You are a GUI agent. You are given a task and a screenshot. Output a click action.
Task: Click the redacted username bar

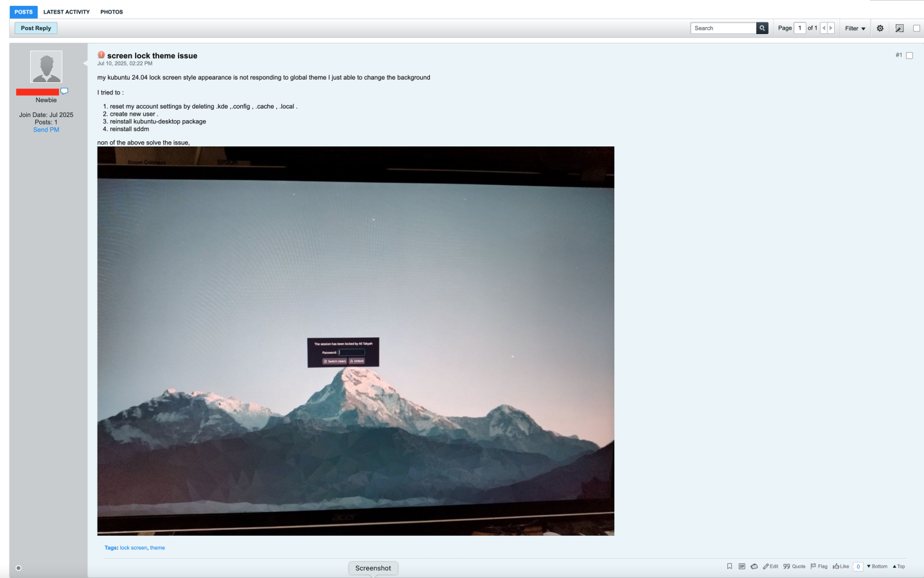click(x=37, y=92)
